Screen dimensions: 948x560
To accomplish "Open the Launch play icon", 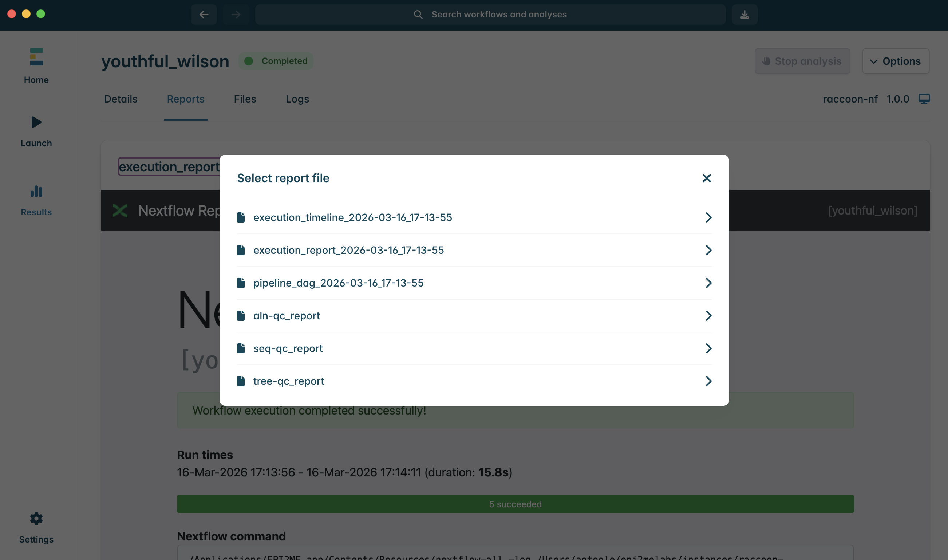I will click(36, 122).
